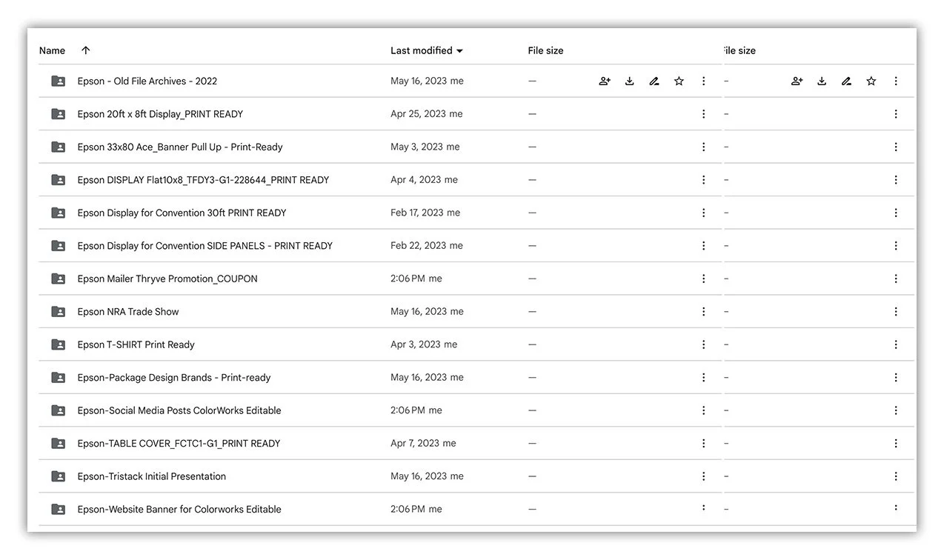Viewport: 944px width, 560px height.
Task: Open far-right three-dot menu for Epson-Tristack Initial Presentation
Action: tap(896, 476)
